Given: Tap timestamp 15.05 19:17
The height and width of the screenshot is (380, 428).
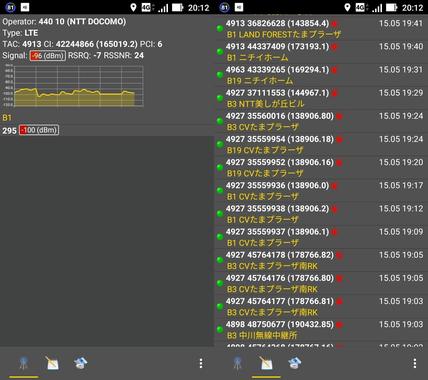Looking at the screenshot, I should pos(401,185).
